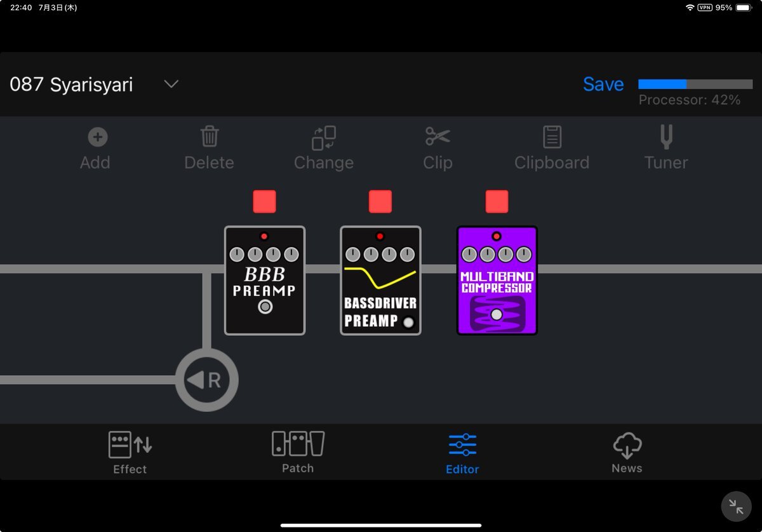Screen dimensions: 762x532
Task: Tap the collapse arrows button in corner
Action: pos(737,507)
